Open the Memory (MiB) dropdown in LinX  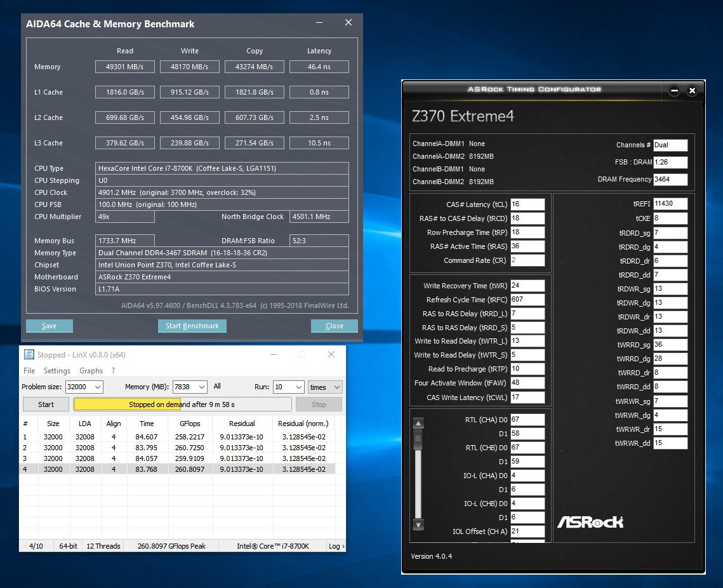202,387
